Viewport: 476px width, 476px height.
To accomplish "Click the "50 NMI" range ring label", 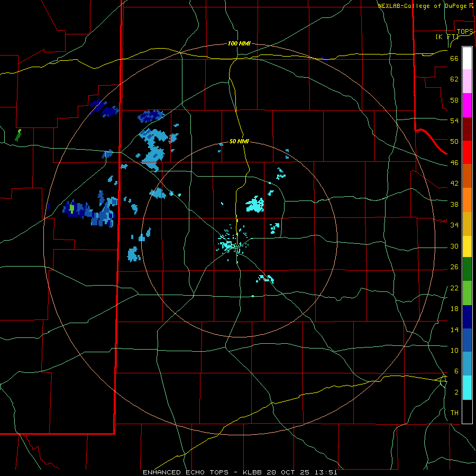I will (x=239, y=141).
